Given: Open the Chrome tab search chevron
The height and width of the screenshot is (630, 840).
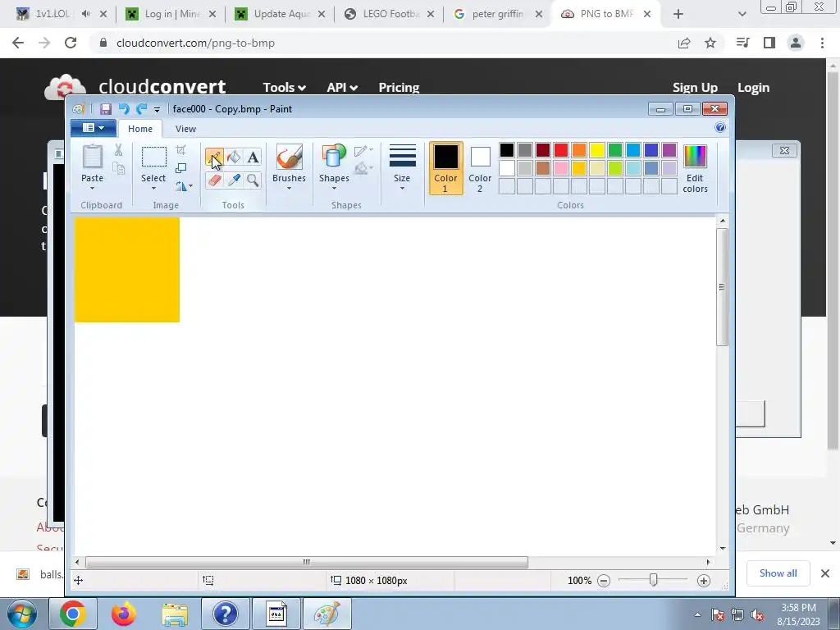Looking at the screenshot, I should pos(742,15).
